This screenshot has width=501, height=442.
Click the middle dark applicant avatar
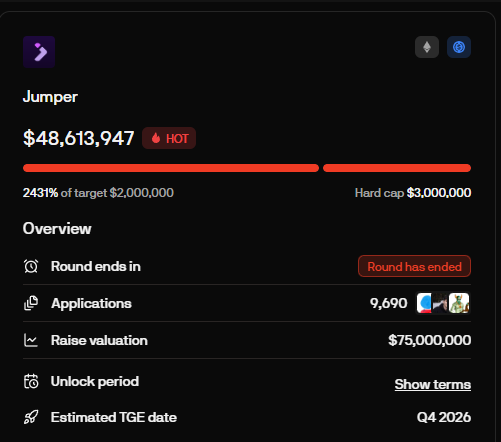pos(440,303)
